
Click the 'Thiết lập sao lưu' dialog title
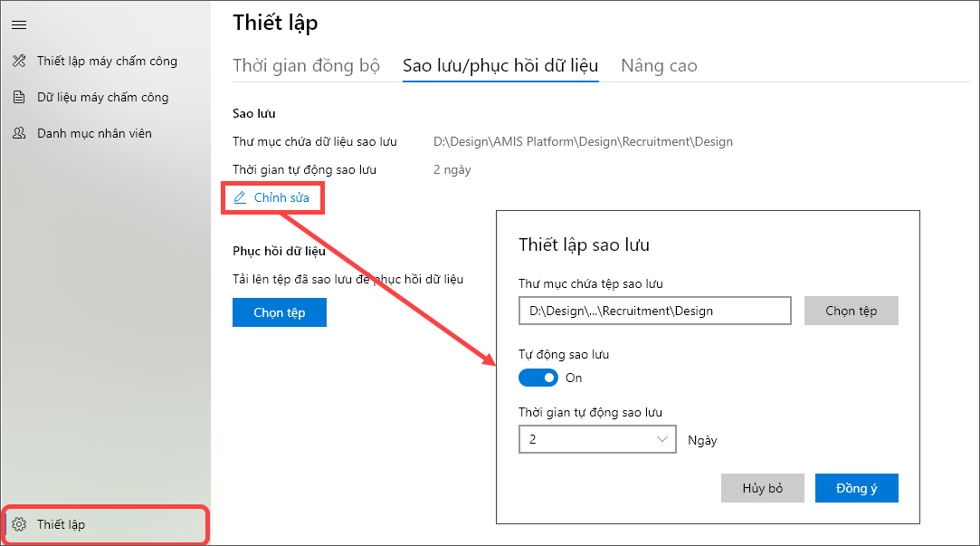584,244
